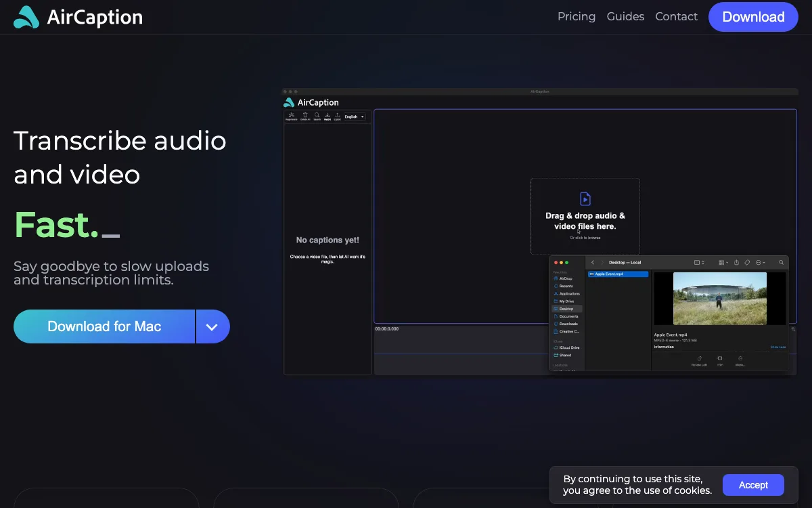
Task: Go to the Contact page
Action: click(676, 16)
